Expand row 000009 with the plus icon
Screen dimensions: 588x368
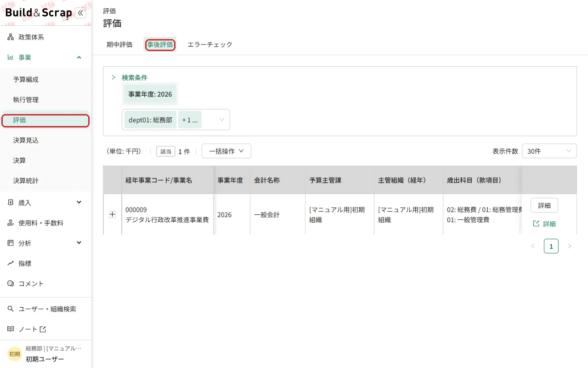[112, 214]
